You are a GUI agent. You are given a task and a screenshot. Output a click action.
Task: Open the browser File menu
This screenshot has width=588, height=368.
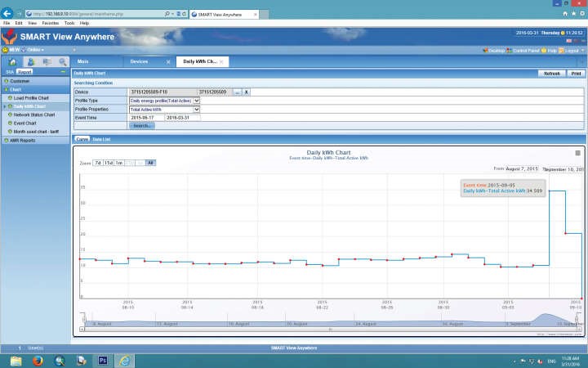(x=7, y=23)
